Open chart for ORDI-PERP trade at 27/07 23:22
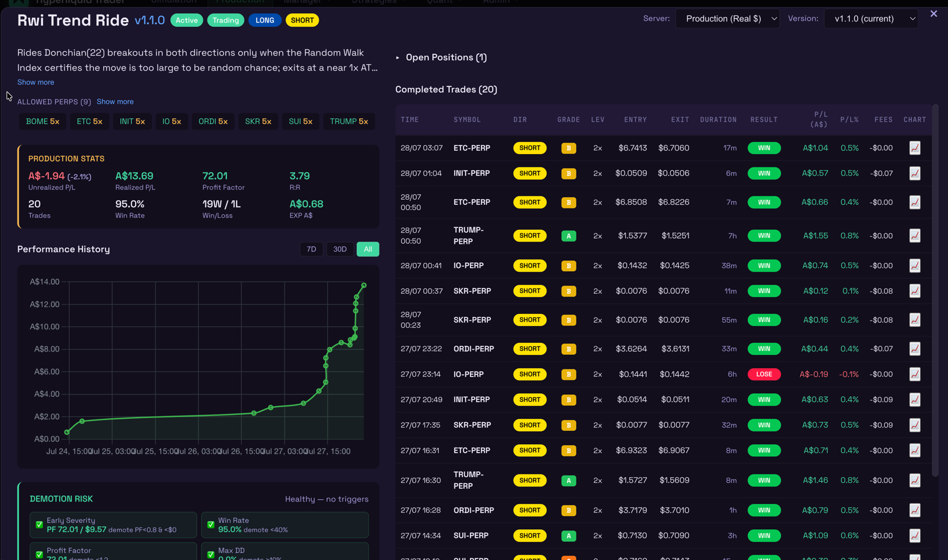948x560 pixels. click(x=915, y=349)
